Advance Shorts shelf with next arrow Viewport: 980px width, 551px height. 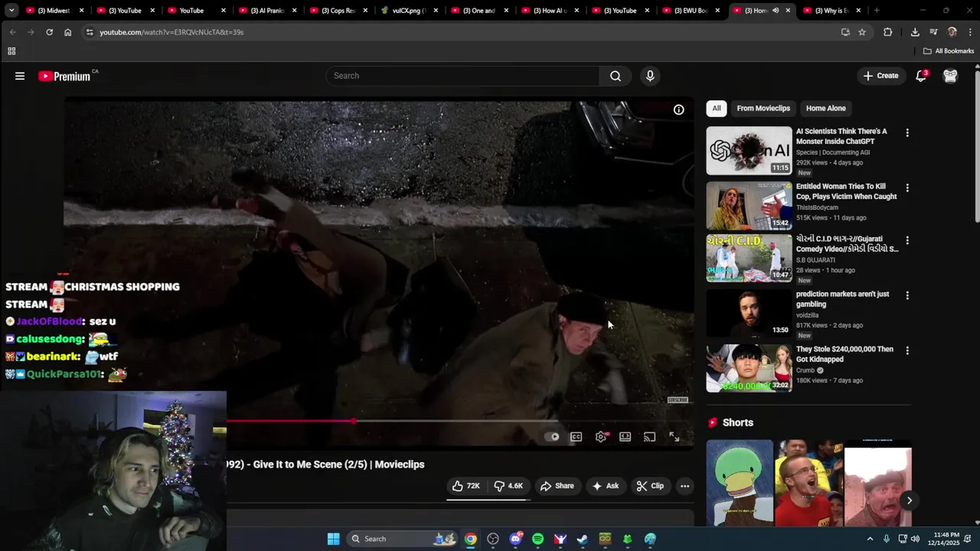[909, 500]
